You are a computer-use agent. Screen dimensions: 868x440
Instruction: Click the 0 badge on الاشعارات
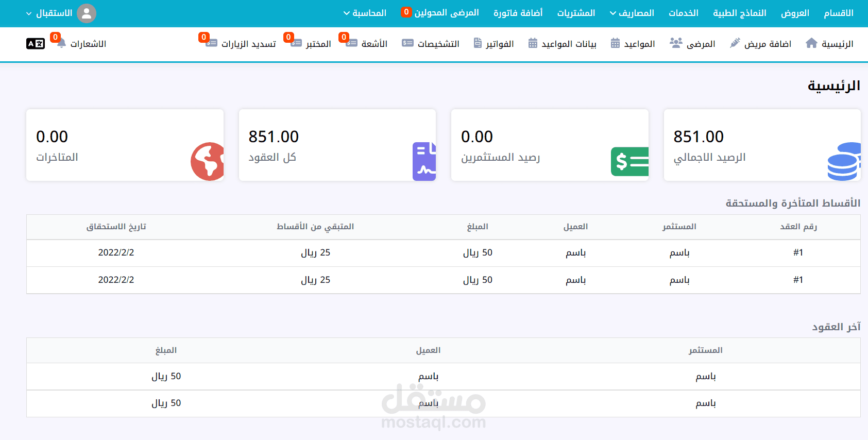click(x=55, y=37)
